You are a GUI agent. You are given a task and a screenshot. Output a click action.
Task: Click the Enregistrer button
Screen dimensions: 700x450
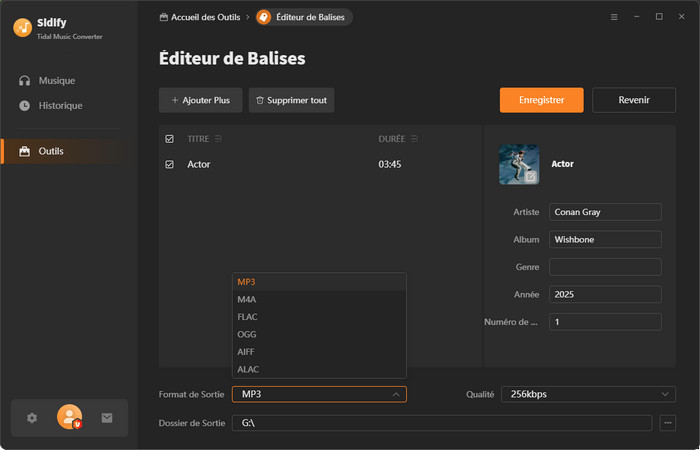[541, 100]
